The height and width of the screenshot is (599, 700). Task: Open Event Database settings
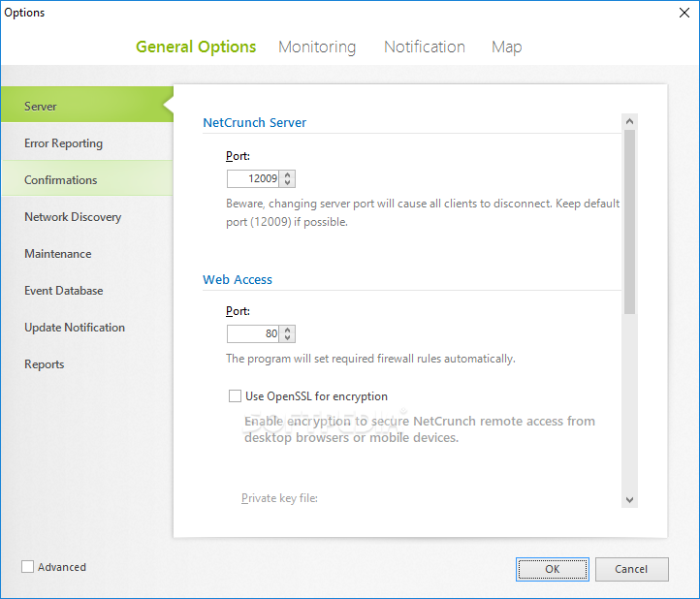(87, 291)
